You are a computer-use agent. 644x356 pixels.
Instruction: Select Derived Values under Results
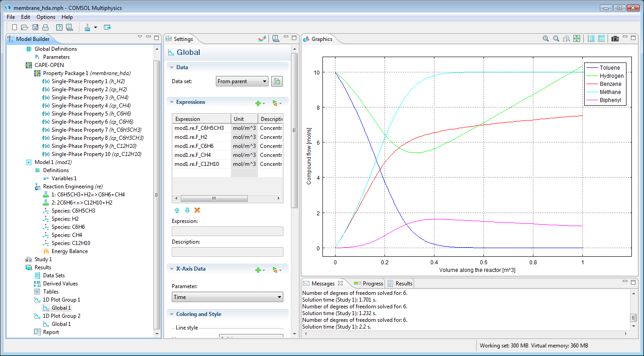(60, 284)
